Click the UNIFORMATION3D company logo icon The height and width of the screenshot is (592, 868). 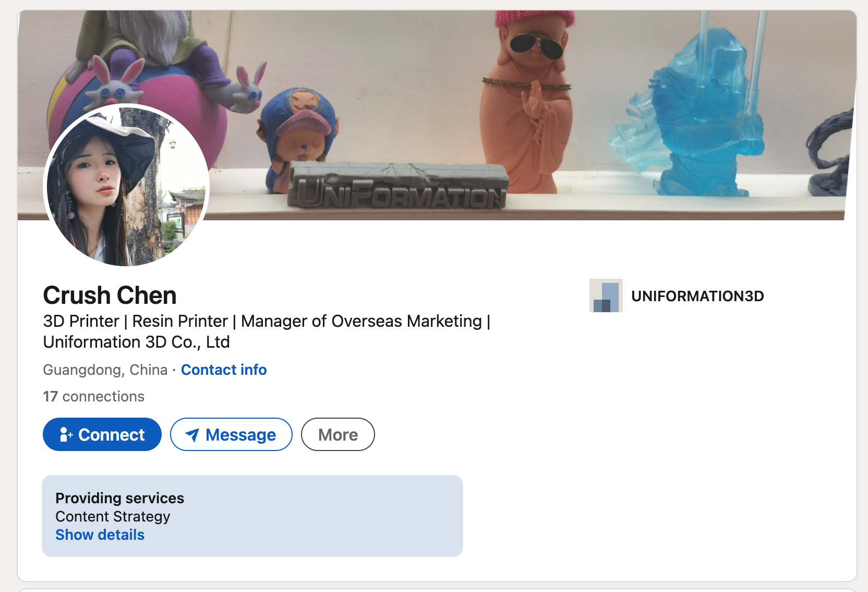(x=606, y=295)
